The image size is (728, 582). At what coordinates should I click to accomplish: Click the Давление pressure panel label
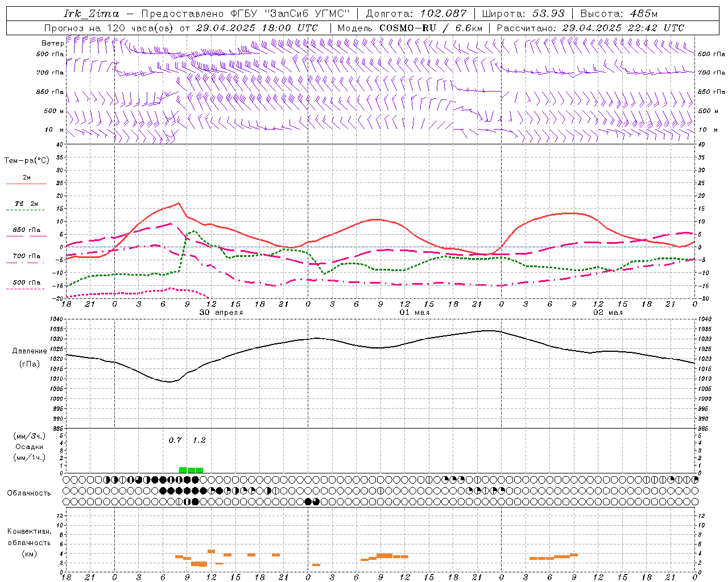pyautogui.click(x=30, y=351)
